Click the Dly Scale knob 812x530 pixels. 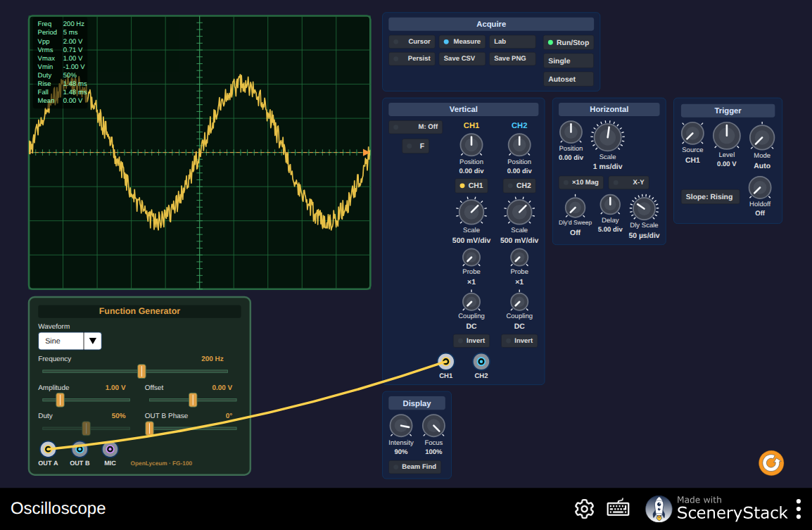644,208
